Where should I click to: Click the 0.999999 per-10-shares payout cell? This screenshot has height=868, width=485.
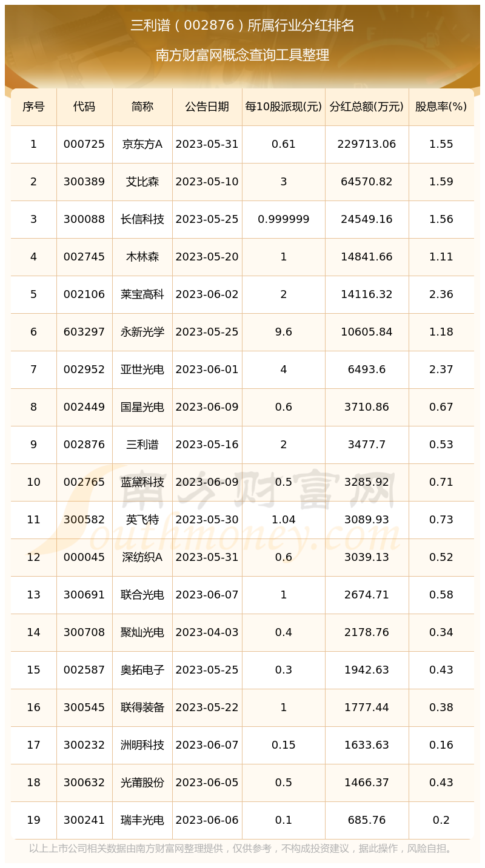(284, 219)
